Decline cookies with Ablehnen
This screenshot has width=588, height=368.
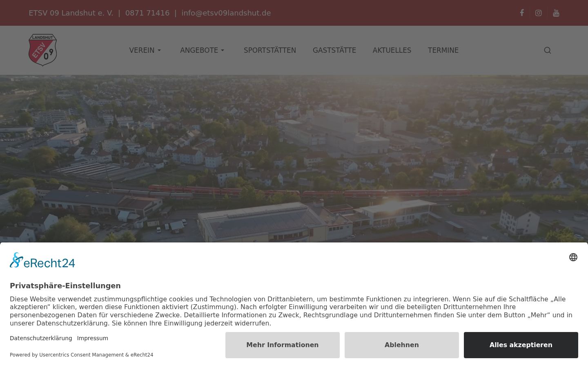click(402, 345)
